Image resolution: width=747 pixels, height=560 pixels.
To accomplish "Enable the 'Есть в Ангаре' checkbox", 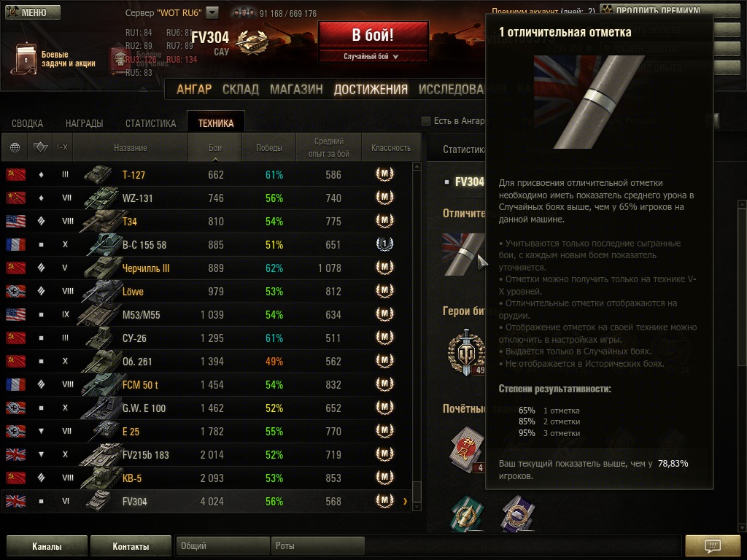I will (426, 121).
